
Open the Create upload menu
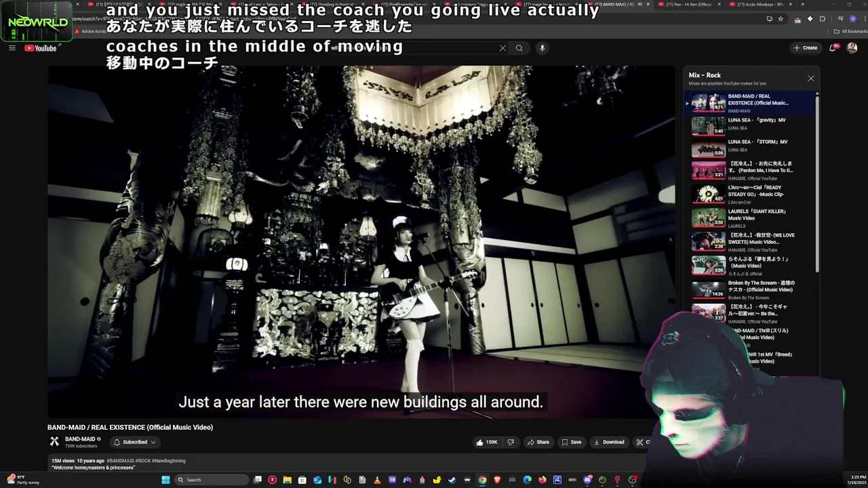coord(806,48)
